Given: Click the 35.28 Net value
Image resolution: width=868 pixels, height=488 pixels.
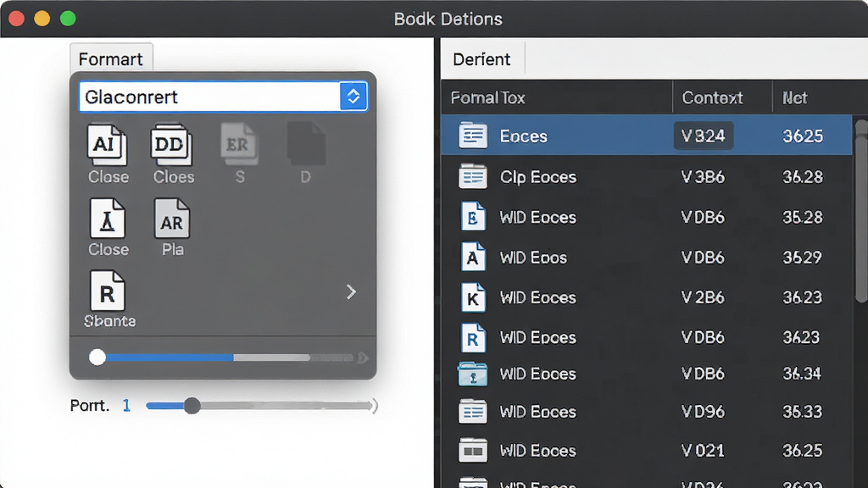Looking at the screenshot, I should [x=803, y=217].
